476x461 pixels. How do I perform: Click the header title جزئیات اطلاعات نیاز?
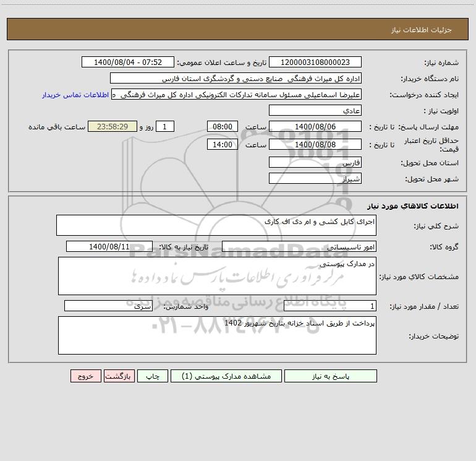[422, 30]
